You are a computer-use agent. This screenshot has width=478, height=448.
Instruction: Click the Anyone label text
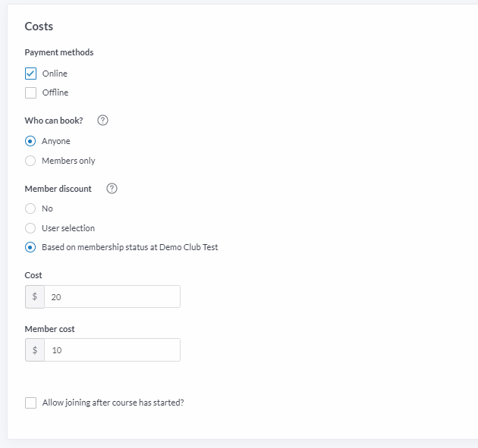(x=56, y=141)
